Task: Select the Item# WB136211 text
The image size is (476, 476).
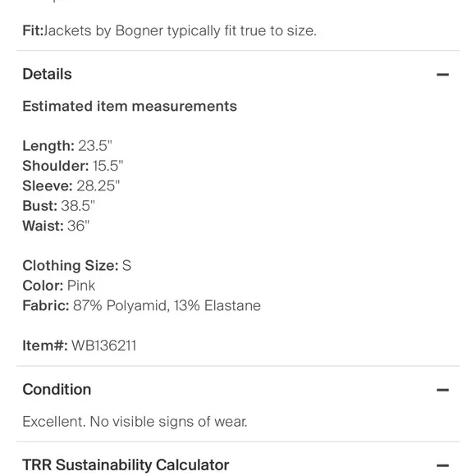Action: pyautogui.click(x=80, y=346)
